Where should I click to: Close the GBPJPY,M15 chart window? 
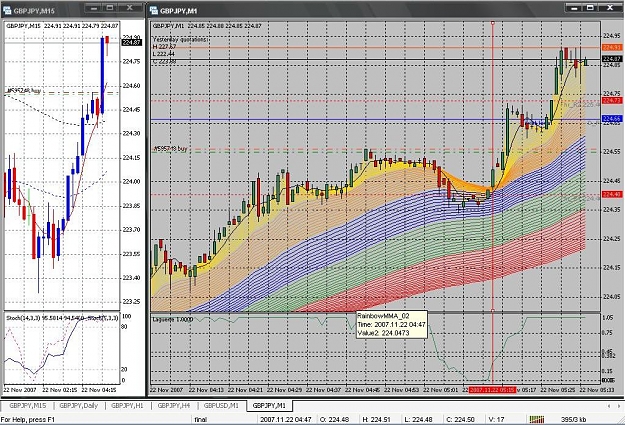(130, 8)
